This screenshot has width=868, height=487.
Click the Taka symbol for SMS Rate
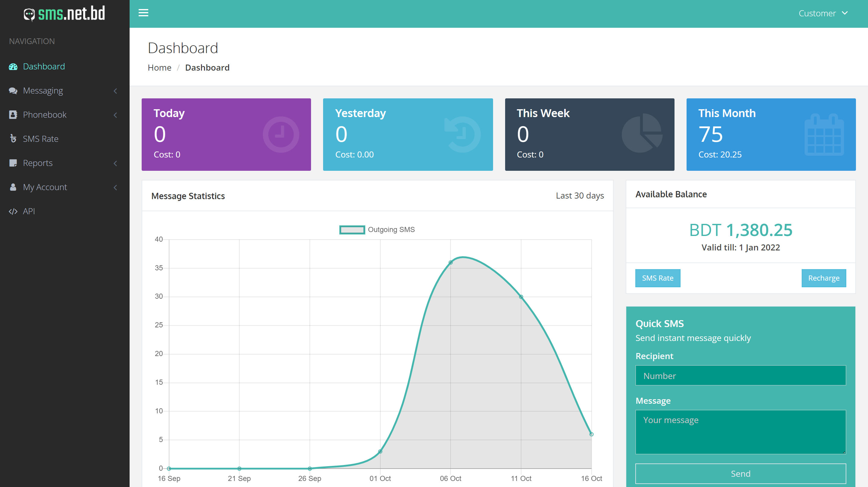[13, 138]
